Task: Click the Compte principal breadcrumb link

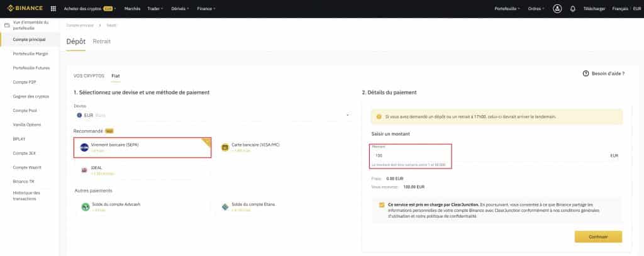Action: pyautogui.click(x=80, y=26)
